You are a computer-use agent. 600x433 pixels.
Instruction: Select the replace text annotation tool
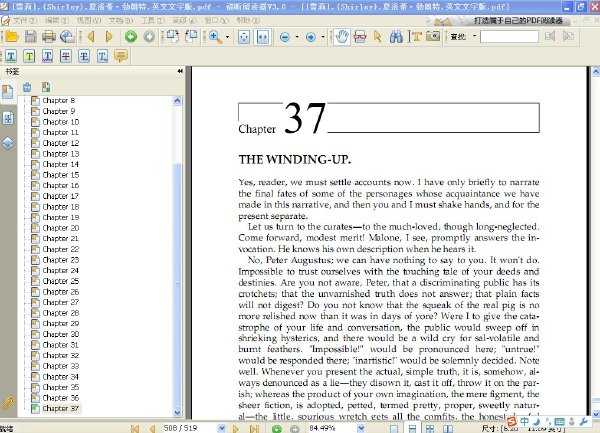[84, 57]
